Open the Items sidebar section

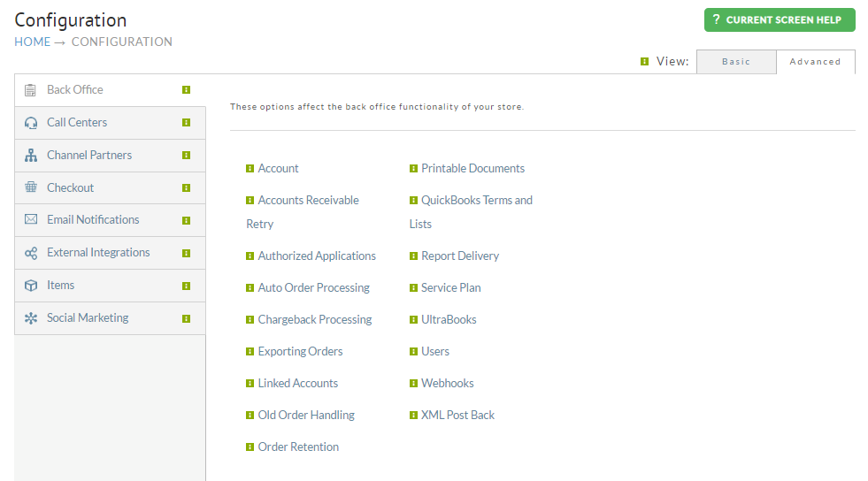(111, 286)
